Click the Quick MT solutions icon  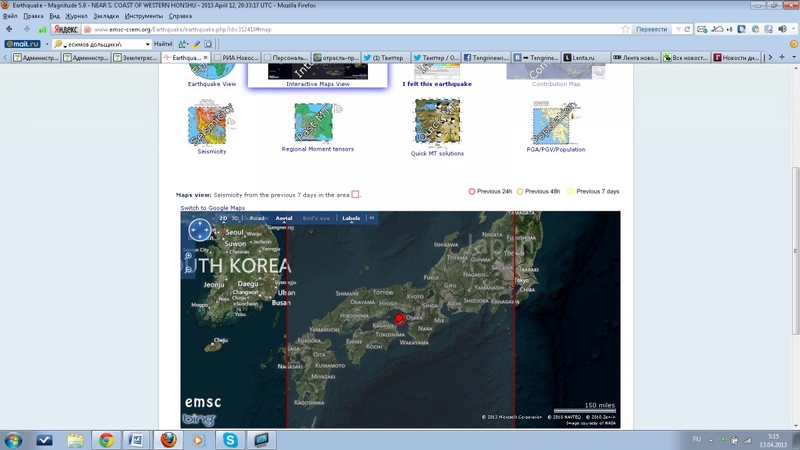tap(437, 123)
